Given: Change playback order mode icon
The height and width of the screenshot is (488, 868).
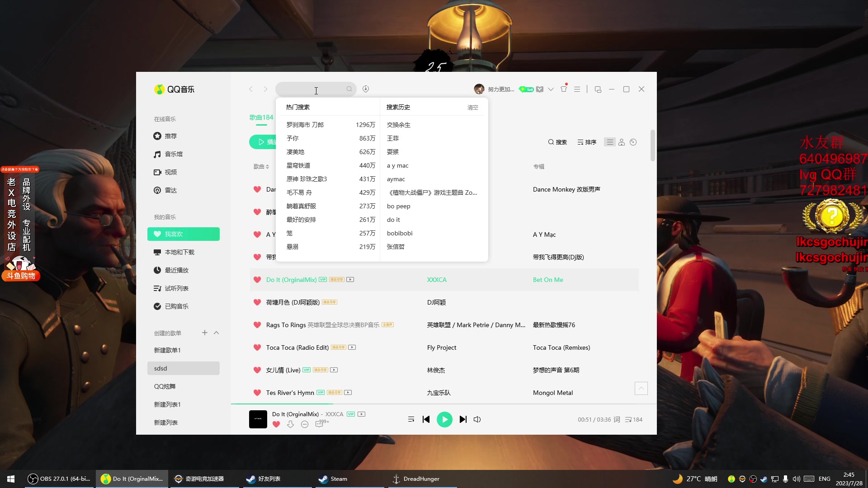Looking at the screenshot, I should pyautogui.click(x=411, y=419).
